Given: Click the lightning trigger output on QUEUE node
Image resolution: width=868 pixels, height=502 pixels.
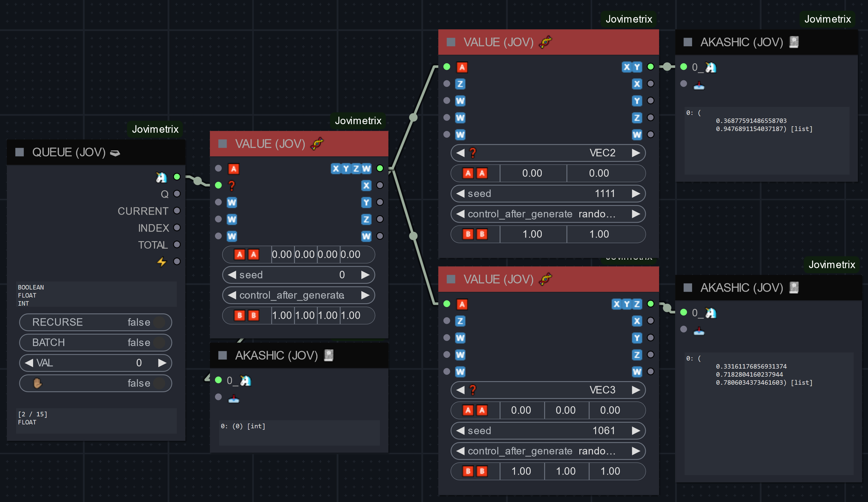Looking at the screenshot, I should pos(177,262).
